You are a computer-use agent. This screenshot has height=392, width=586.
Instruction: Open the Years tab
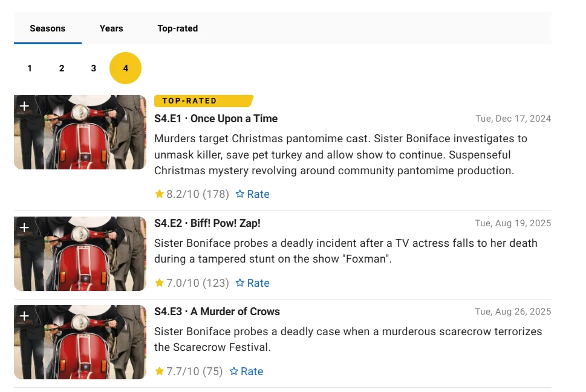click(x=111, y=28)
